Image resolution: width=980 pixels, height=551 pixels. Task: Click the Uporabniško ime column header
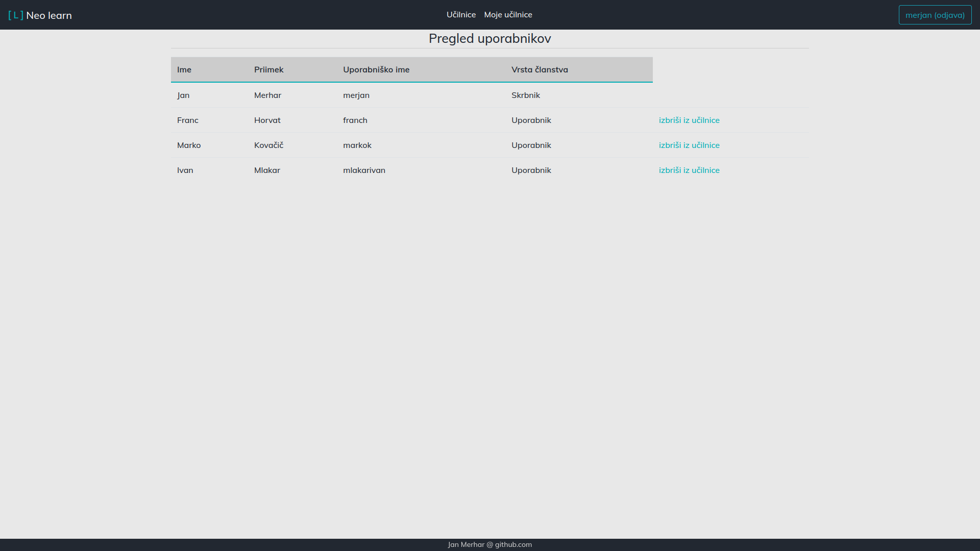tap(376, 70)
